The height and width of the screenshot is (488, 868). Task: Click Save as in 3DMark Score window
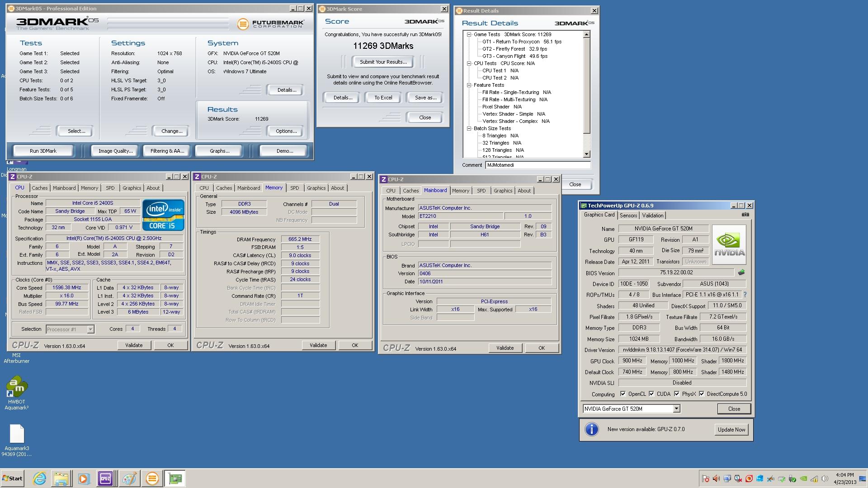coord(425,98)
